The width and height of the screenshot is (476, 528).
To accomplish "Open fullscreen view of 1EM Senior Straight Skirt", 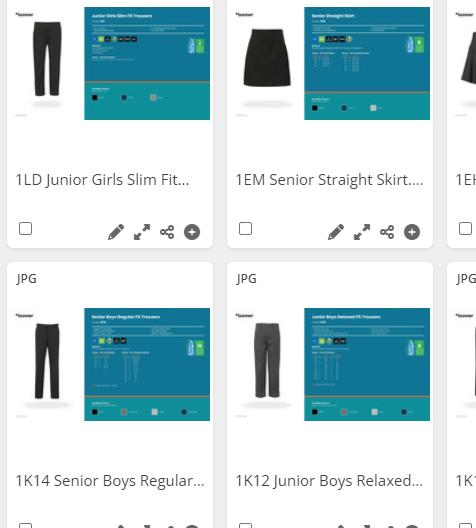I will pos(362,232).
